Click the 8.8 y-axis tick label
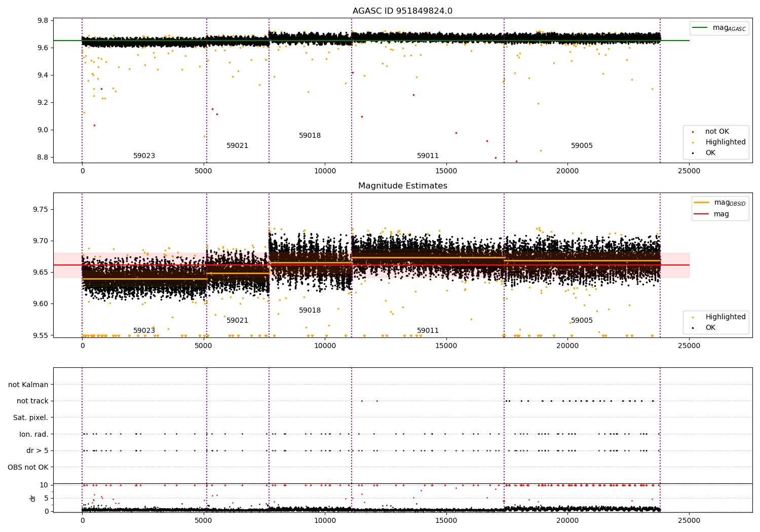 (x=43, y=158)
